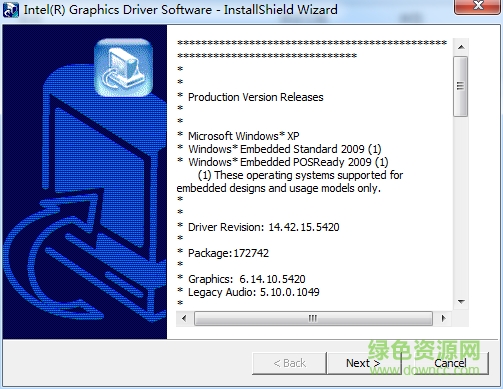Viewport: 503px width, 389px height.
Task: Click 'Driver Revision: 14.42.15.5420' text
Action: [264, 227]
